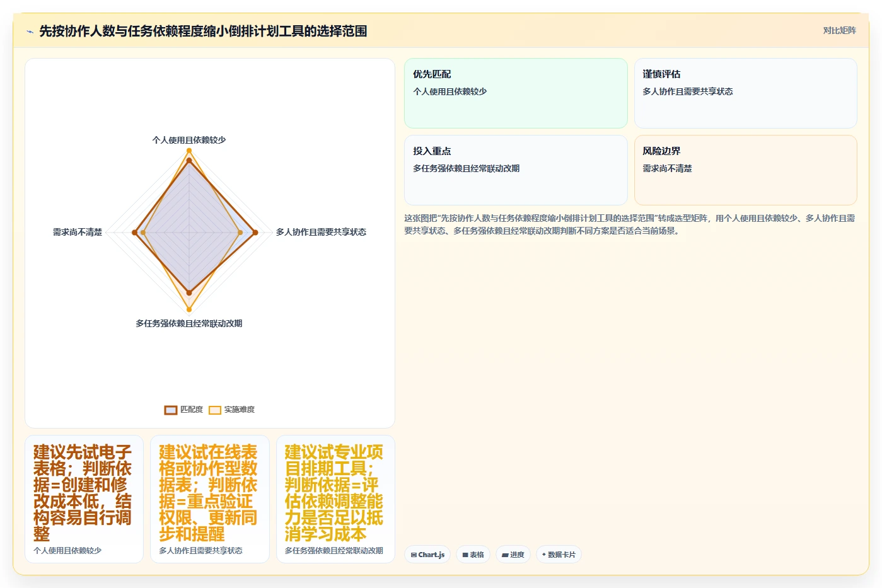Click the 对比矩阵 label in header

tap(839, 30)
